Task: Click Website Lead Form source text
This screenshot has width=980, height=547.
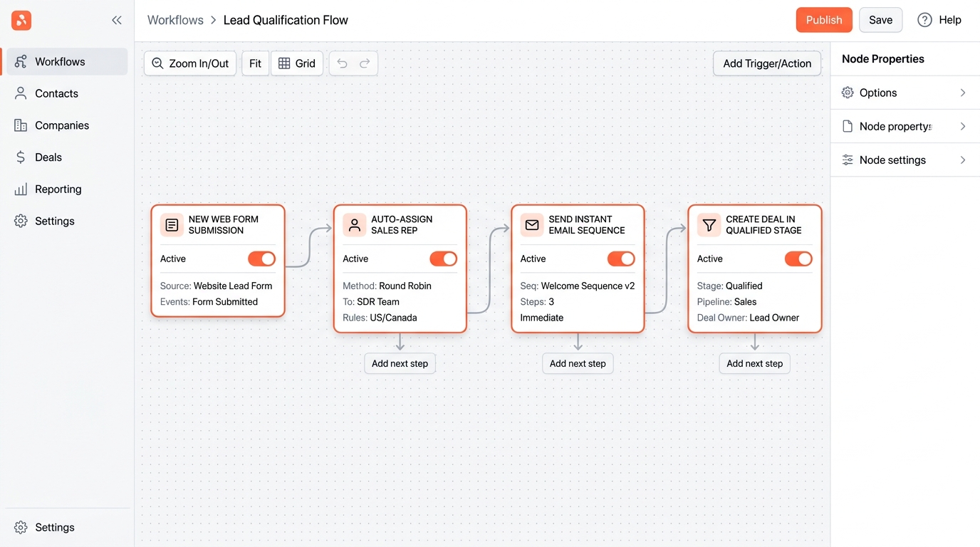Action: pyautogui.click(x=233, y=286)
